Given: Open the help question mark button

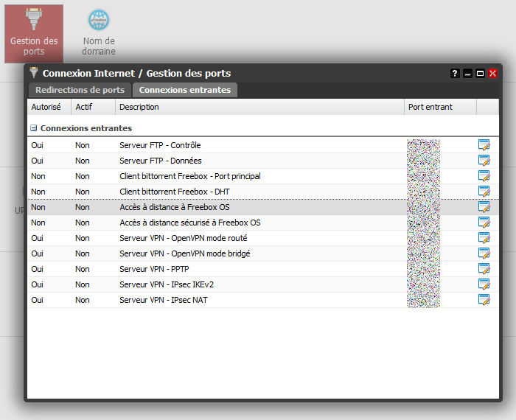Looking at the screenshot, I should coord(455,74).
